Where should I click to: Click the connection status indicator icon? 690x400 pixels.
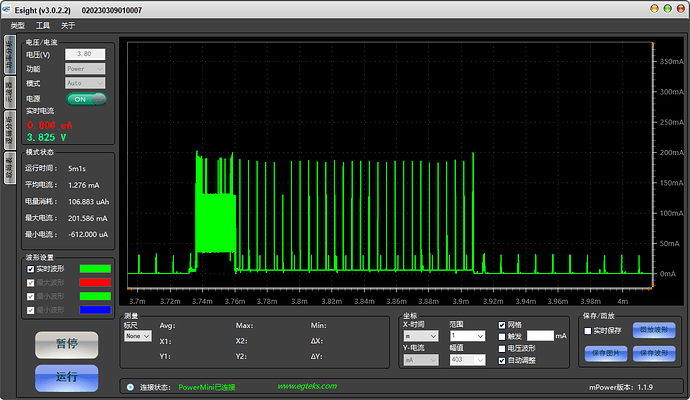[131, 386]
